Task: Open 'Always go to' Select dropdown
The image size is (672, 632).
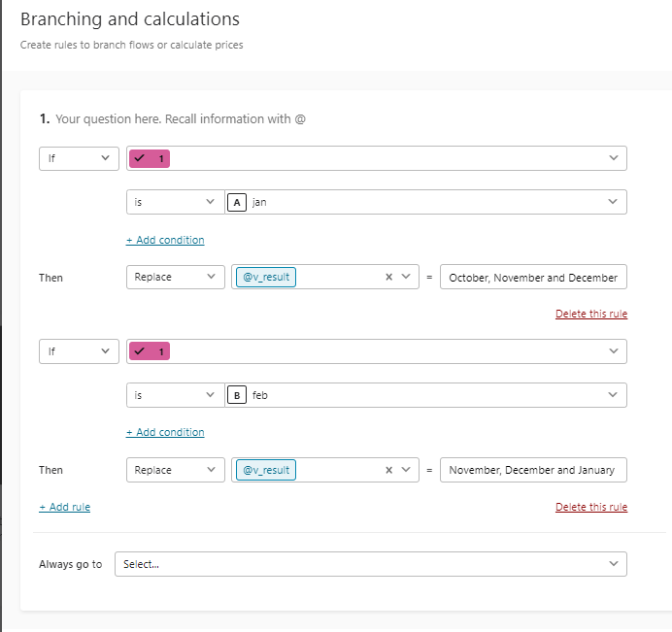Action: click(371, 564)
